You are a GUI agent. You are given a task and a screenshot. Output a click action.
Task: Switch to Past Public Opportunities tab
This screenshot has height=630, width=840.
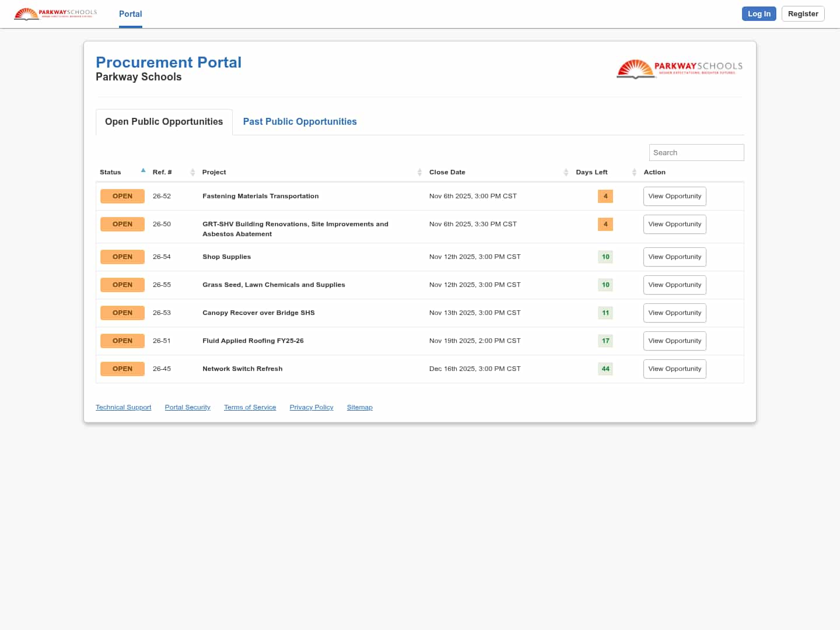[x=300, y=121]
